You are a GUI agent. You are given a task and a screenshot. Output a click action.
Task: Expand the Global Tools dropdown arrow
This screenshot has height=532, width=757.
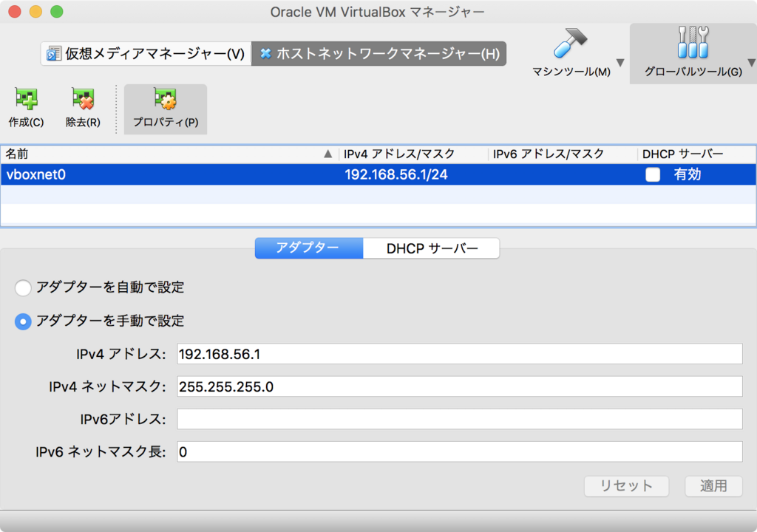click(x=751, y=62)
